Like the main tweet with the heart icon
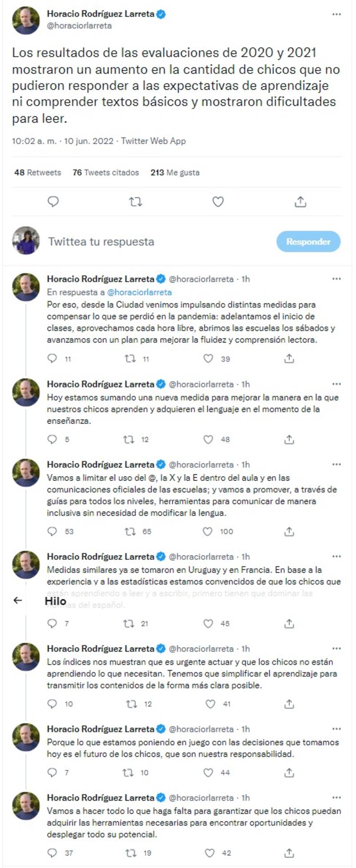356x868 pixels. (218, 202)
